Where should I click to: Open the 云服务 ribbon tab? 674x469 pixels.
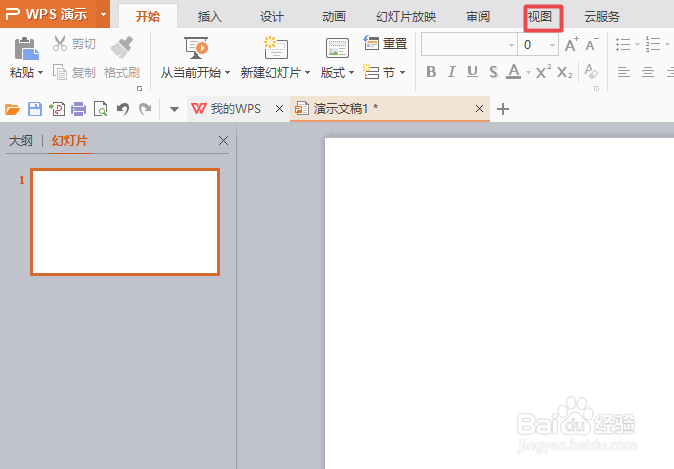(x=602, y=16)
